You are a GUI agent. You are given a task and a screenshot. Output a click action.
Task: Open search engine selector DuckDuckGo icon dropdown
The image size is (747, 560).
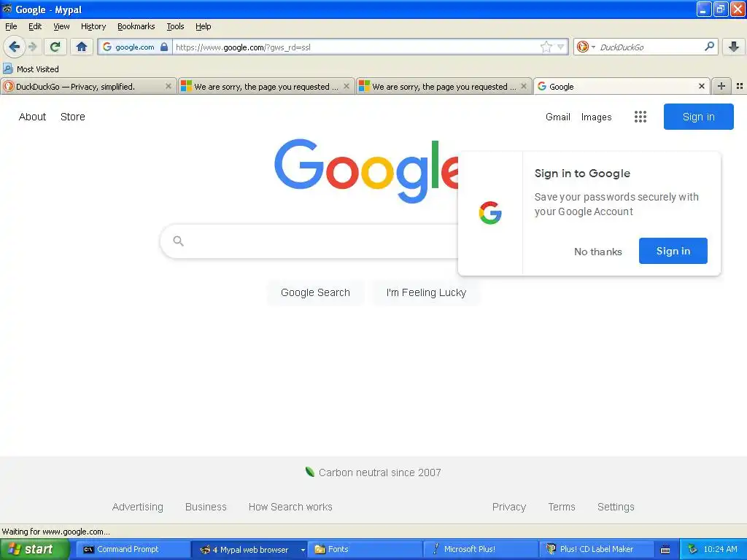tap(586, 47)
